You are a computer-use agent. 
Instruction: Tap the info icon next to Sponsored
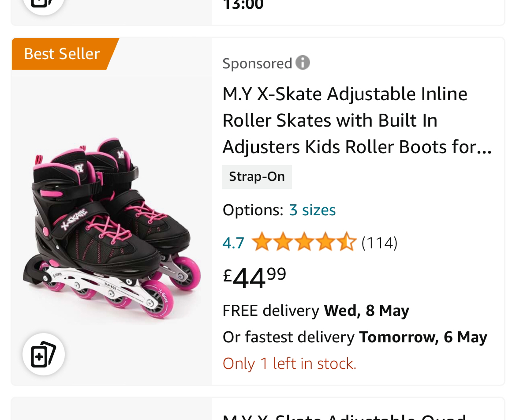click(303, 63)
